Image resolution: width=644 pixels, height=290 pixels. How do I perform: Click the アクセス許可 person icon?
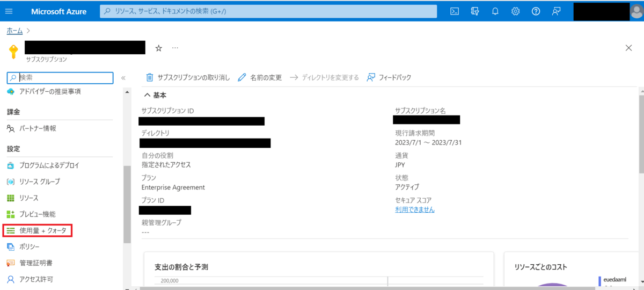point(10,279)
